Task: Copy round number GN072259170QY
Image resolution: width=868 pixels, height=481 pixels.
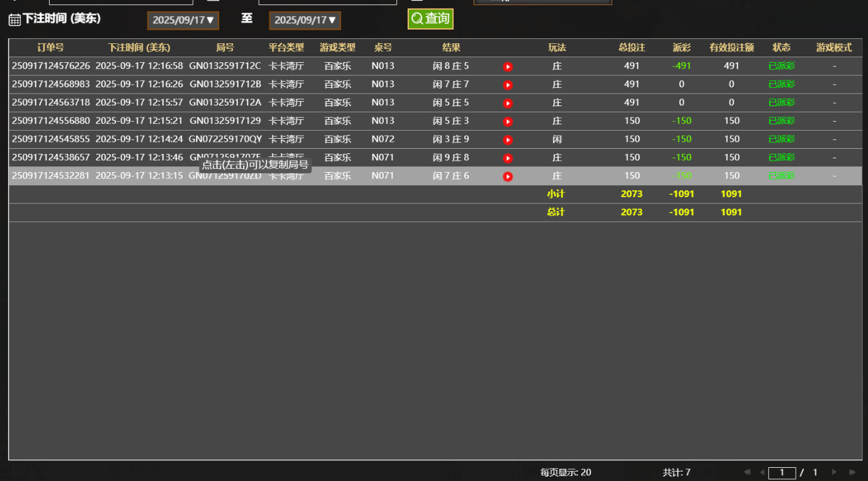Action: [x=225, y=139]
